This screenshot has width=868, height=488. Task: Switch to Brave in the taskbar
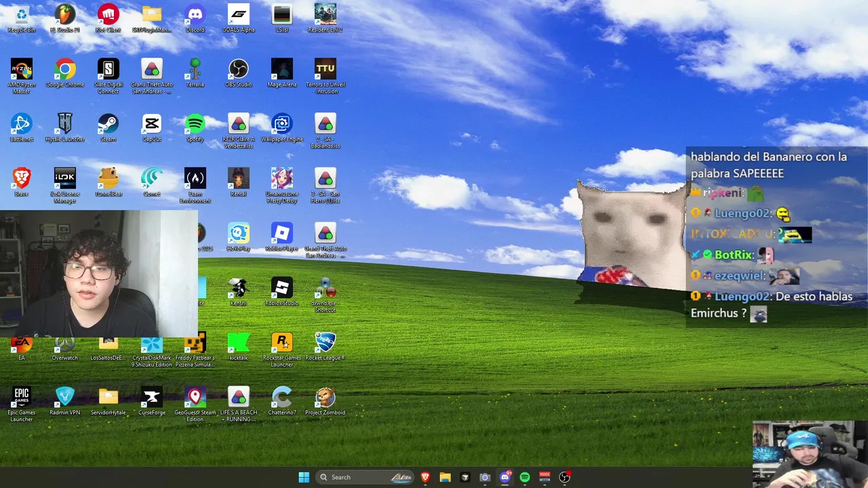pyautogui.click(x=425, y=477)
